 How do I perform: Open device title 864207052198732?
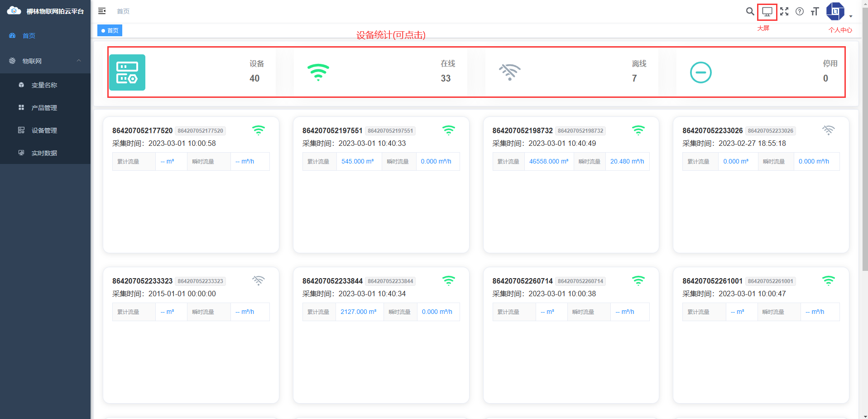pyautogui.click(x=523, y=130)
